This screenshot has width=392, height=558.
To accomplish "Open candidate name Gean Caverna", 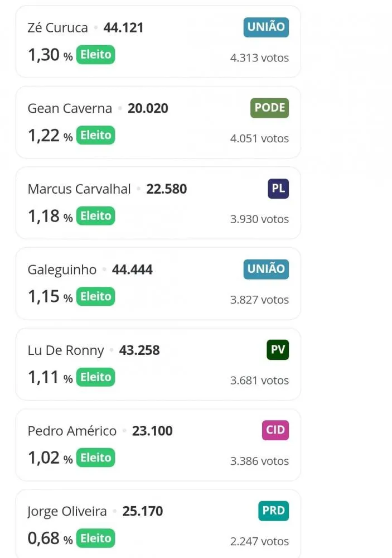I will coord(70,108).
